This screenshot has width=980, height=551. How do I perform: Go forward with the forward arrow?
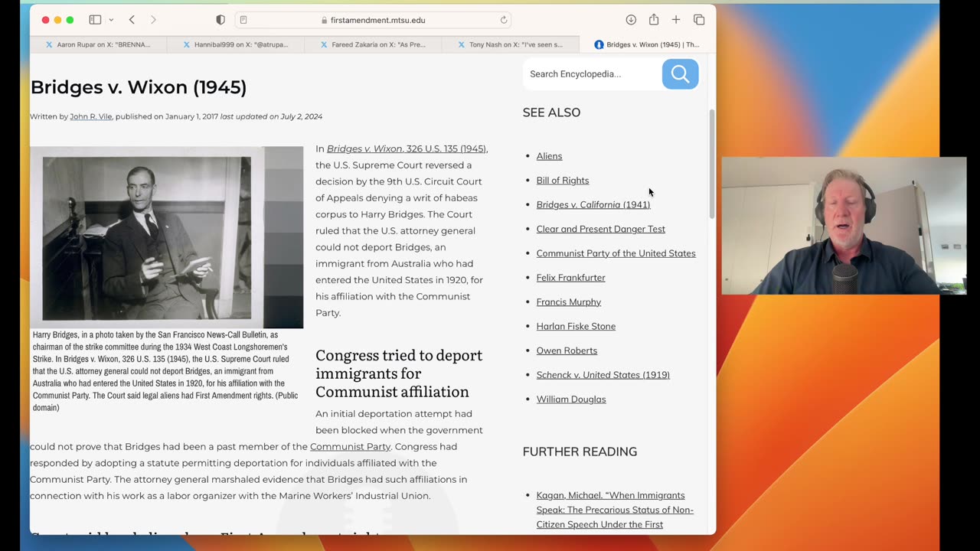pos(153,20)
